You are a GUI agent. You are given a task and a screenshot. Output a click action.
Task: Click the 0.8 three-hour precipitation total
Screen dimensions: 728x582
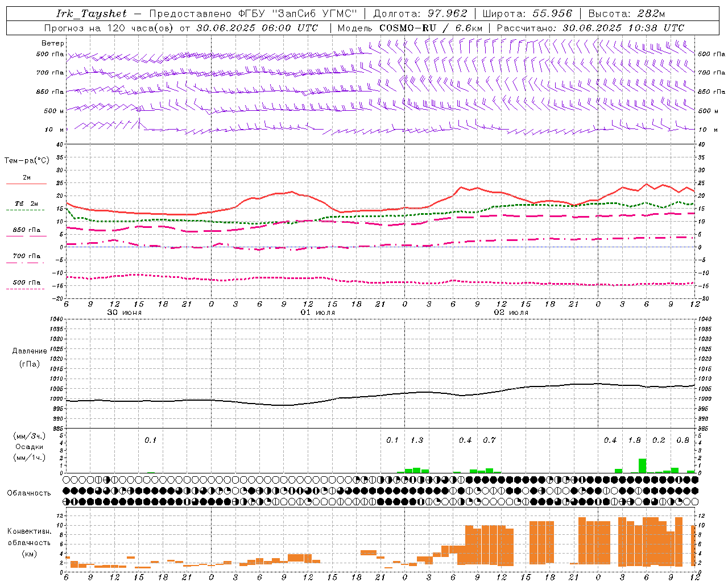point(683,440)
